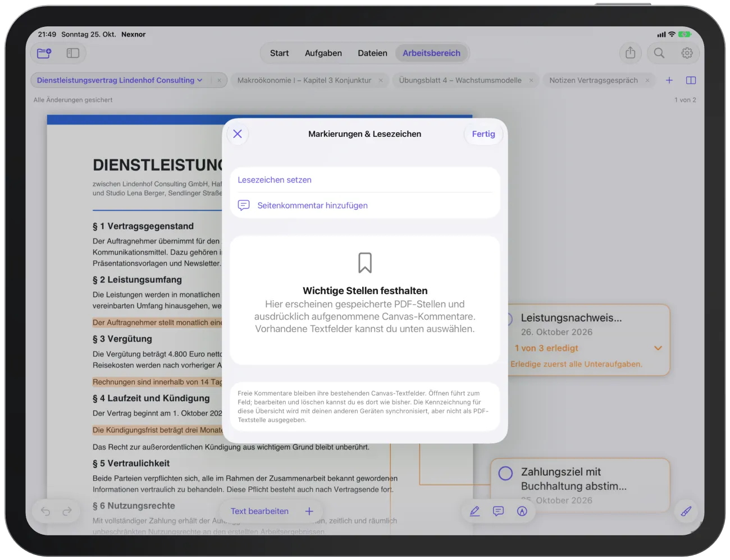Close the Notizen Vertragsgespräch tab

point(647,81)
